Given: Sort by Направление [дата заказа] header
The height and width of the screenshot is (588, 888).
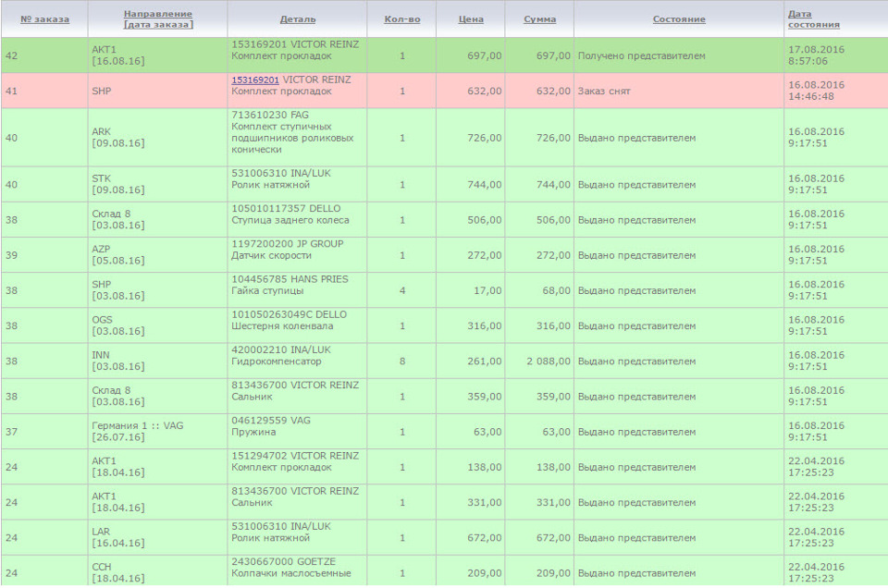Looking at the screenshot, I should [158, 19].
